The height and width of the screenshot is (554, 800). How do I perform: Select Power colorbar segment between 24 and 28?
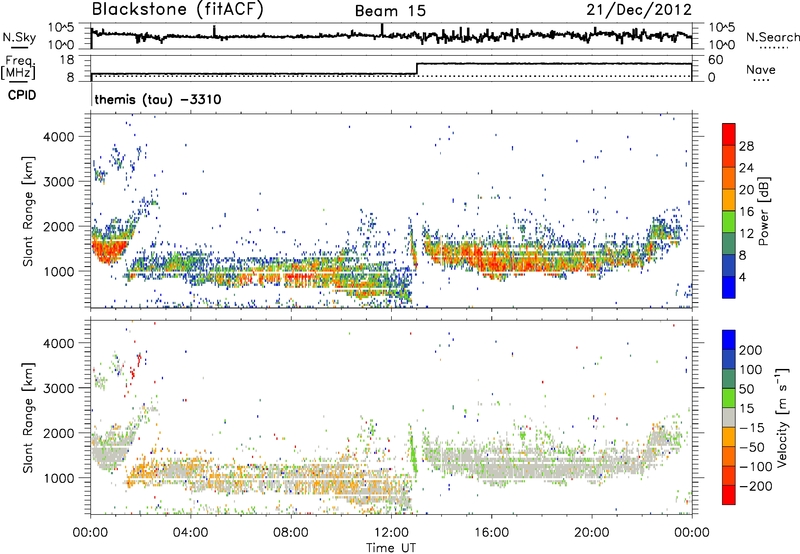pyautogui.click(x=729, y=156)
